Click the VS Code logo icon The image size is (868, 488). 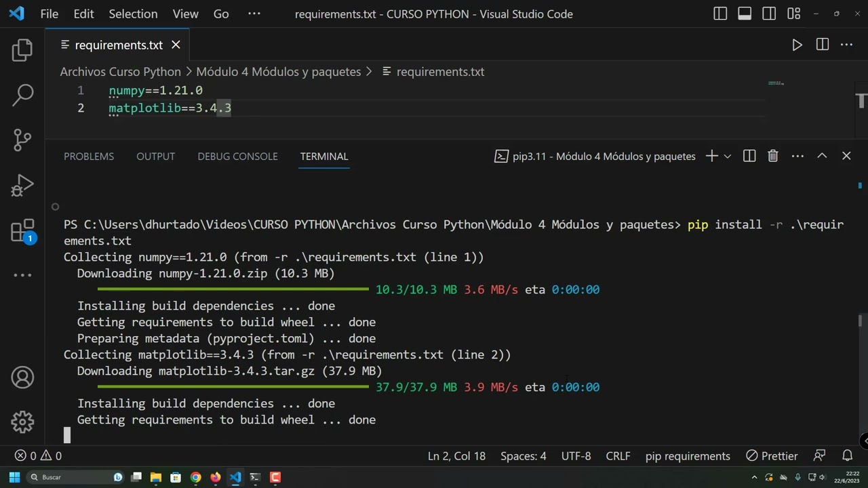pos(16,14)
